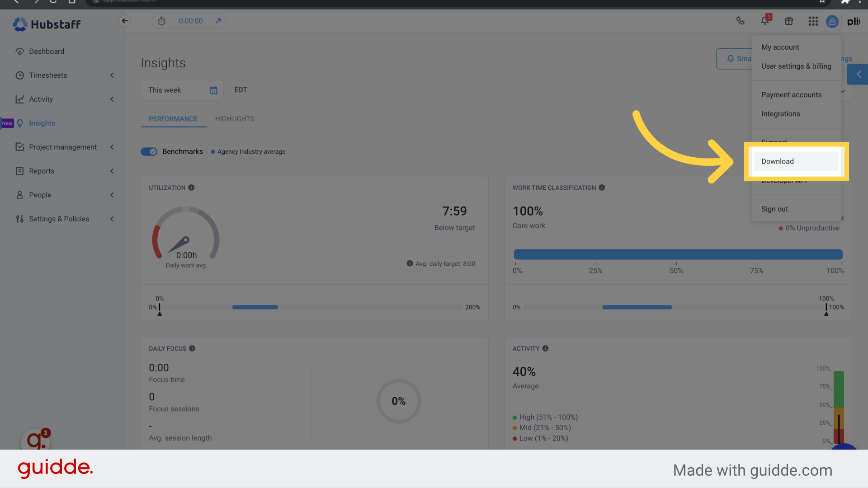Open the 'This week' date range picker
Screen dimensions: 868x488
pyautogui.click(x=181, y=90)
